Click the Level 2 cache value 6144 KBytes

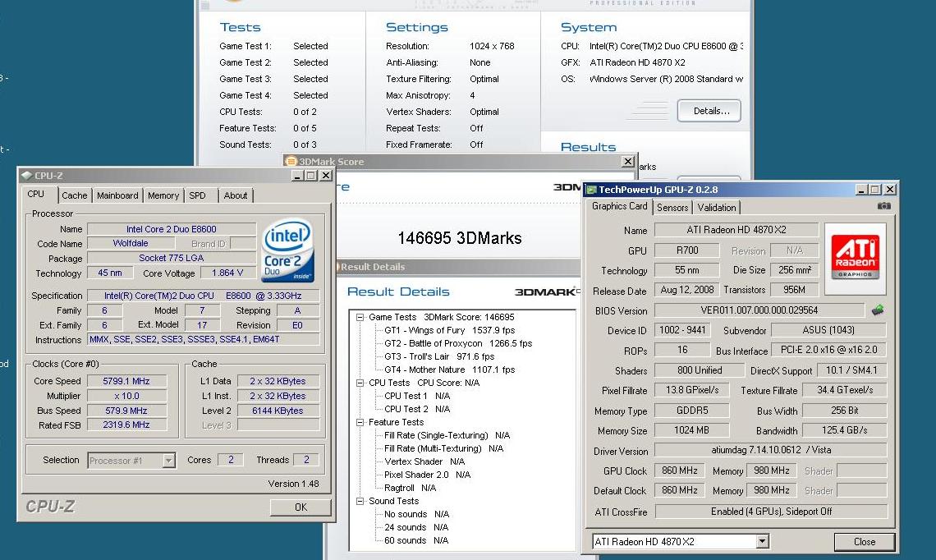click(278, 411)
